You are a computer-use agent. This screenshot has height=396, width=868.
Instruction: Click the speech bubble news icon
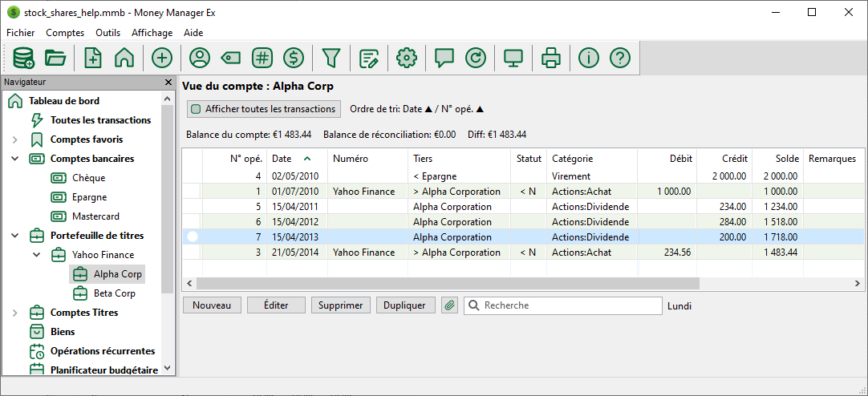(x=444, y=58)
